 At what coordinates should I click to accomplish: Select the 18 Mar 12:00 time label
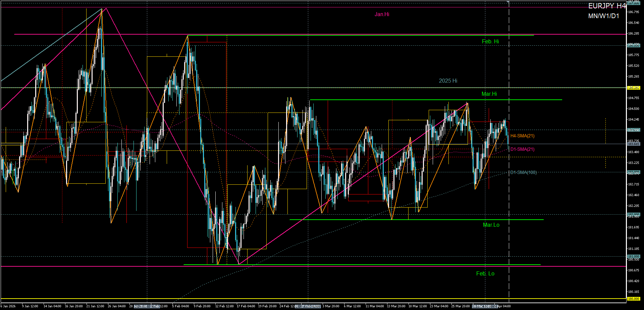[418, 306]
